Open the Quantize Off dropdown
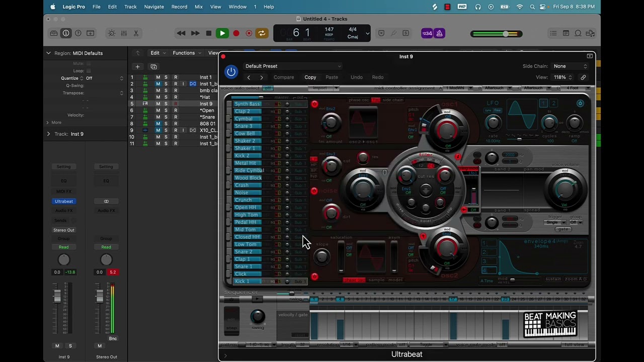644x362 pixels. point(104,78)
